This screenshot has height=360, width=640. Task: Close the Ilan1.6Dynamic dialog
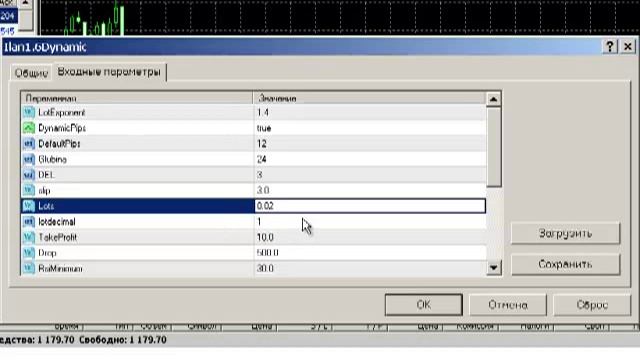628,47
